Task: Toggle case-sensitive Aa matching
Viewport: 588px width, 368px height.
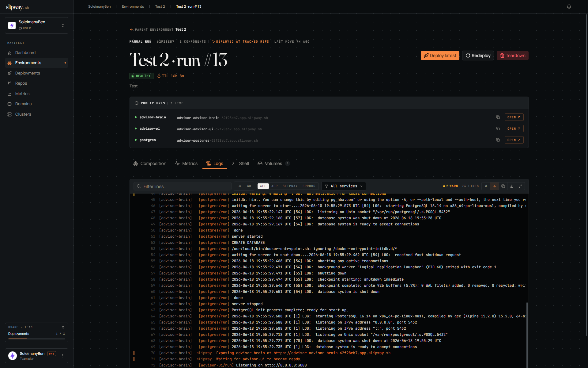Action: (x=249, y=186)
